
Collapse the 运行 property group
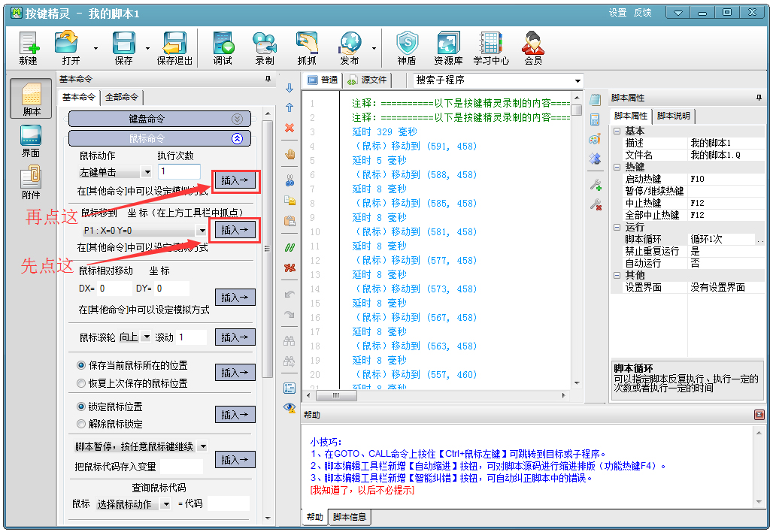[x=617, y=227]
